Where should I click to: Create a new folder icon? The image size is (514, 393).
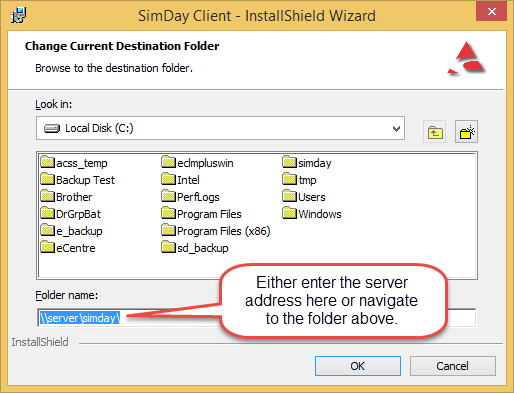coord(466,132)
